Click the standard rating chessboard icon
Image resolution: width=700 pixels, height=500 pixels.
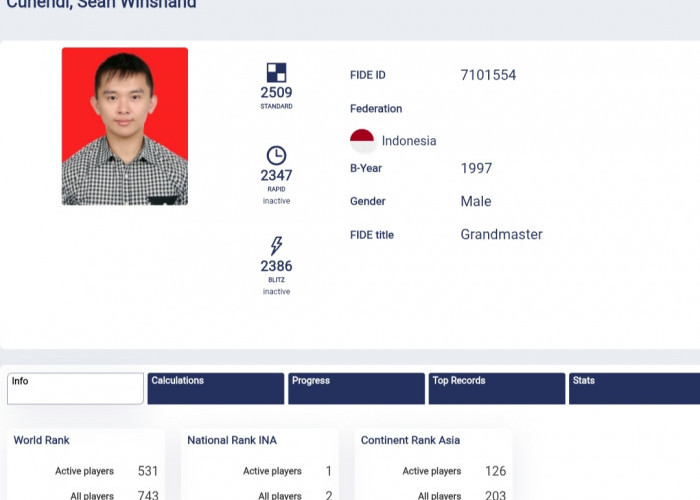coord(276,72)
